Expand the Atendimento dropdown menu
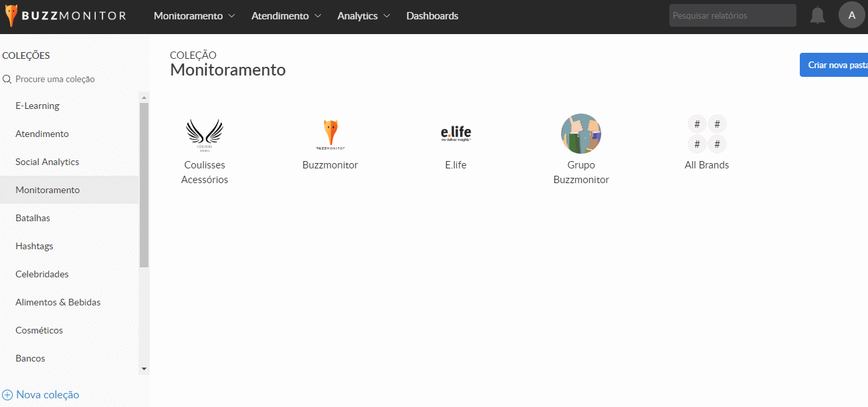 tap(286, 16)
